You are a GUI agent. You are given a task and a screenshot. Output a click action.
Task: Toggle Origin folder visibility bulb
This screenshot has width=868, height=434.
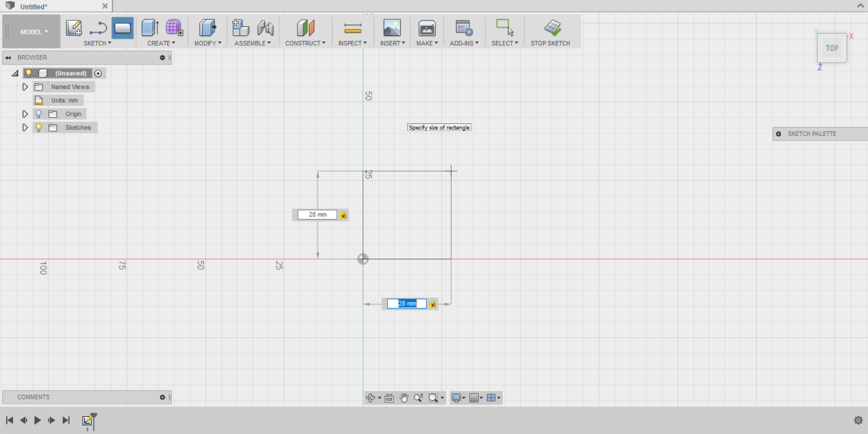[39, 114]
